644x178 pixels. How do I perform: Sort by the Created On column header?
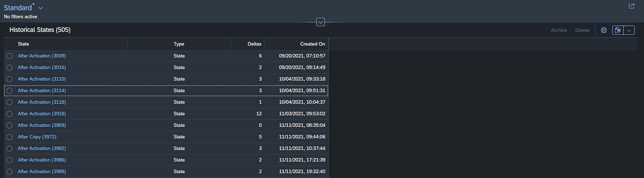pyautogui.click(x=312, y=44)
